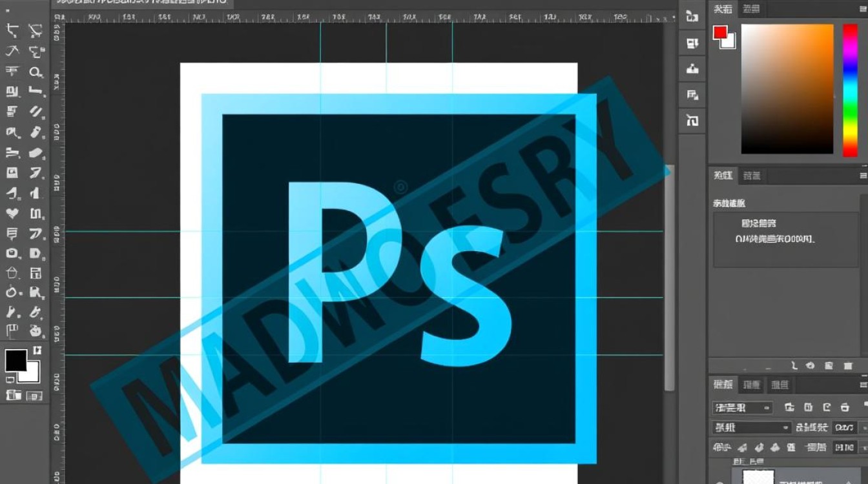The height and width of the screenshot is (484, 868).
Task: Switch to the second tab in the layers panel group
Action: [x=751, y=385]
